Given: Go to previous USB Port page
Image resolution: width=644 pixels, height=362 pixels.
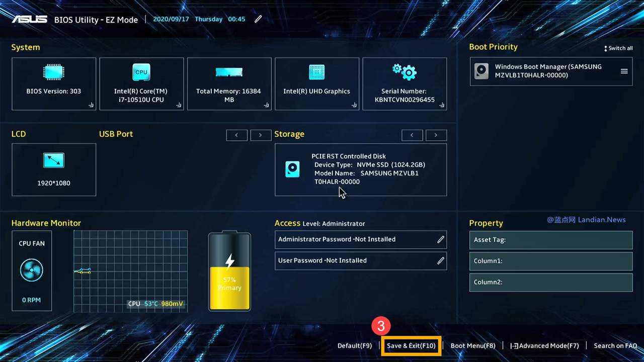Looking at the screenshot, I should tap(236, 135).
